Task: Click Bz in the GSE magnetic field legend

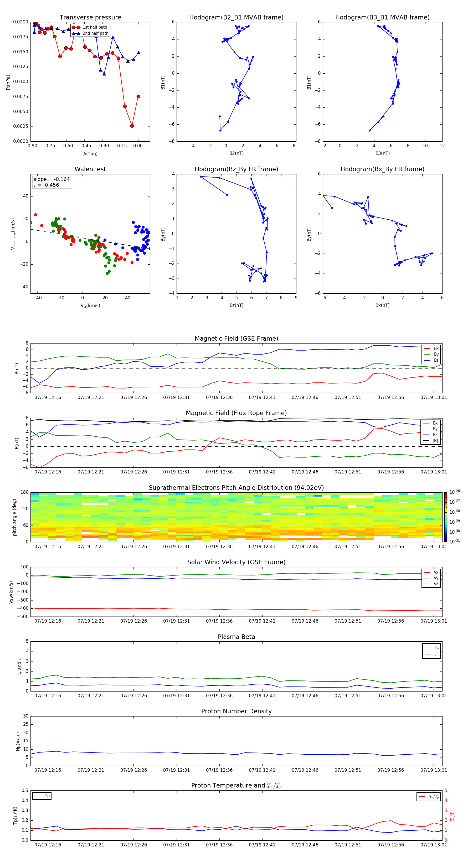Action: [x=431, y=361]
